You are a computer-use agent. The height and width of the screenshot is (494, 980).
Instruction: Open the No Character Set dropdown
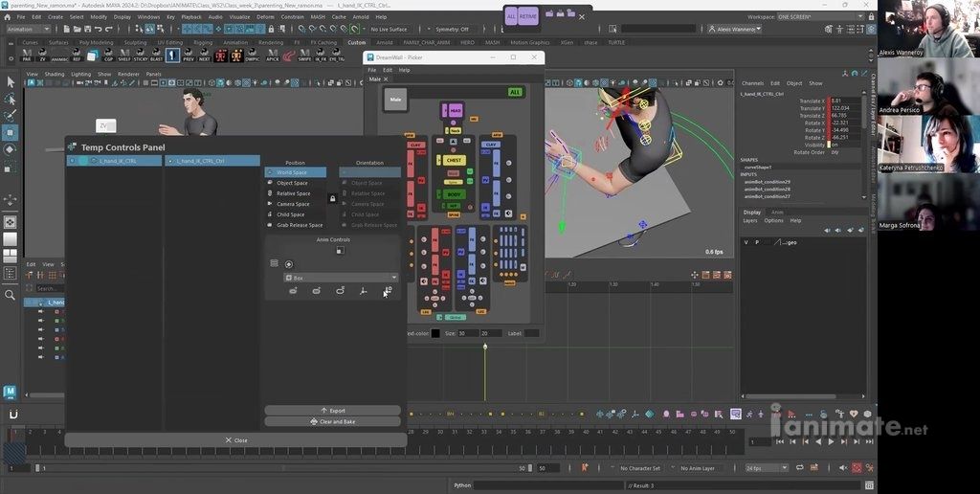(x=639, y=468)
